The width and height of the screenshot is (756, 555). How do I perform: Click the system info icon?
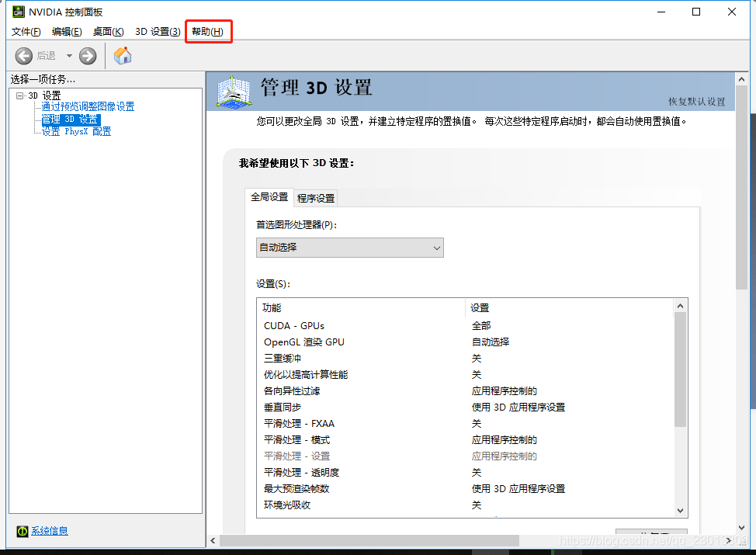click(23, 531)
